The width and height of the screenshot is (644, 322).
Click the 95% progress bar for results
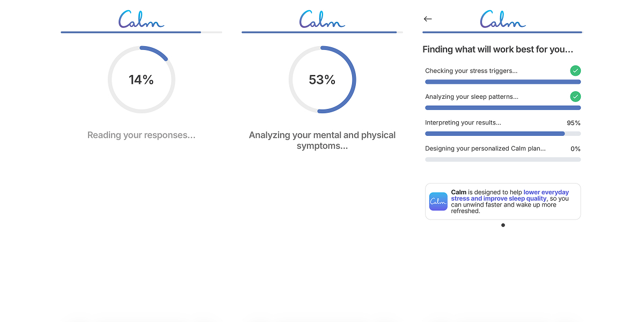tap(503, 134)
